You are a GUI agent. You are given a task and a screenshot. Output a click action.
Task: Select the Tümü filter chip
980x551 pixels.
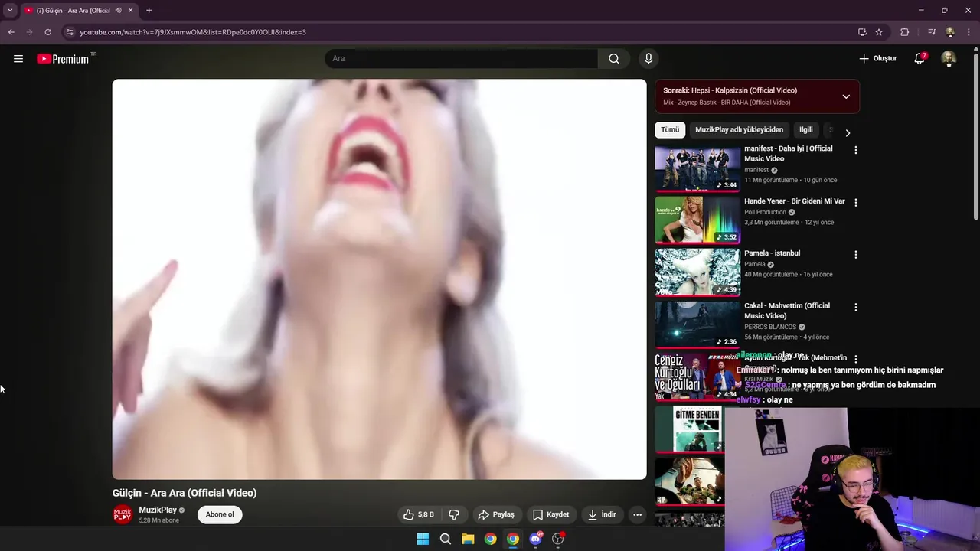[670, 130]
